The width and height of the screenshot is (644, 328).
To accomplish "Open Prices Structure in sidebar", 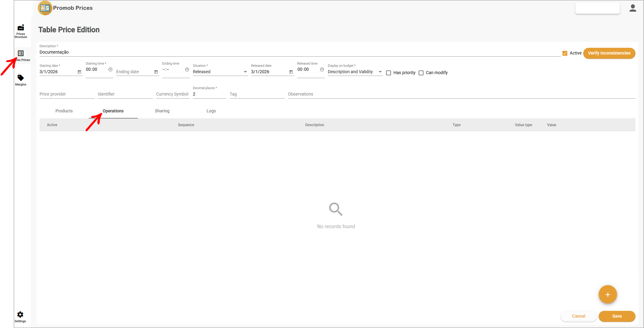I will click(21, 31).
